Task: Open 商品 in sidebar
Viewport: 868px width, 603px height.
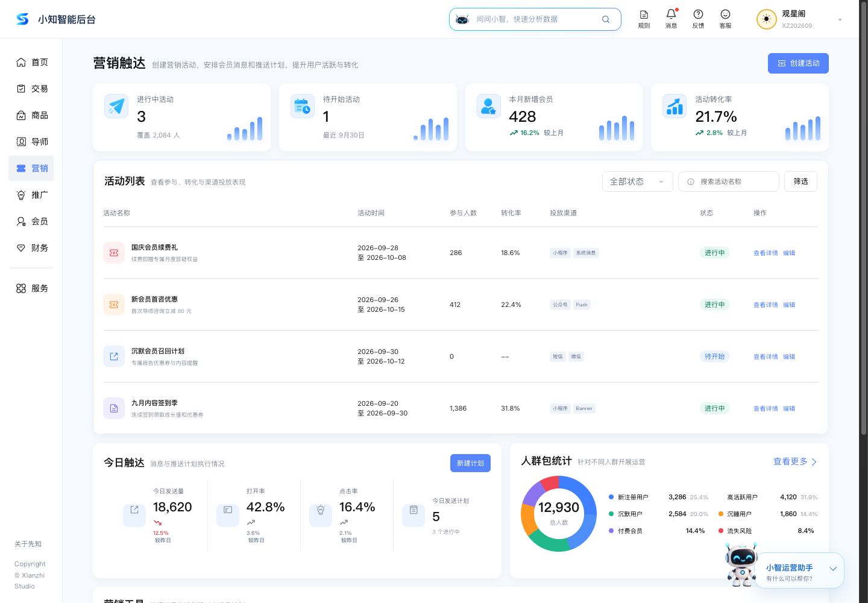Action: pos(31,115)
